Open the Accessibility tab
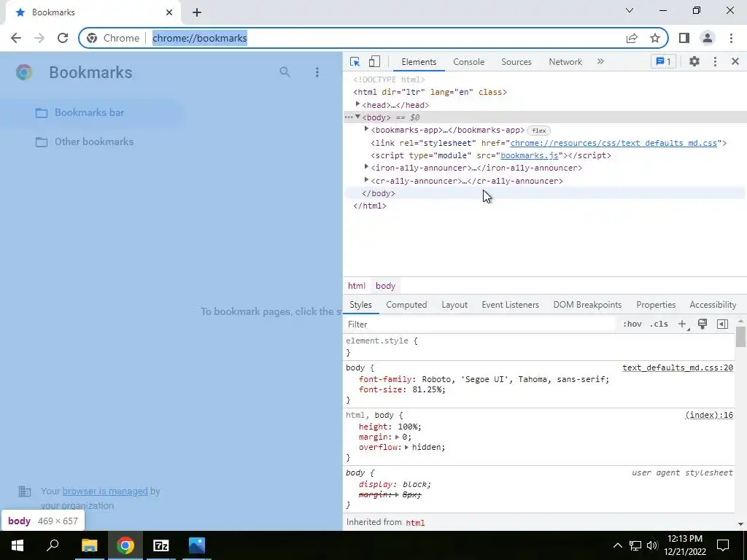 713,305
